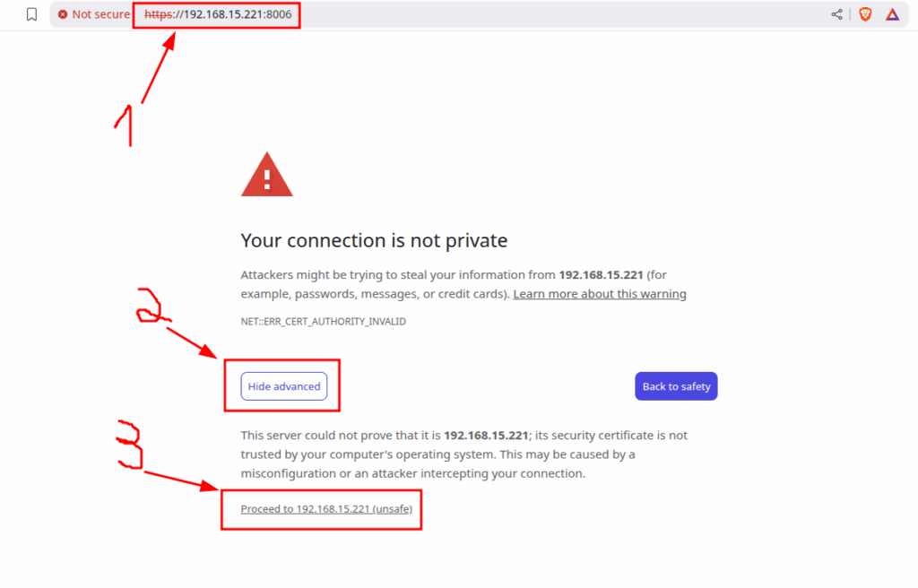Click the Brave Rewards triangle icon
The image size is (918, 588).
coord(892,14)
